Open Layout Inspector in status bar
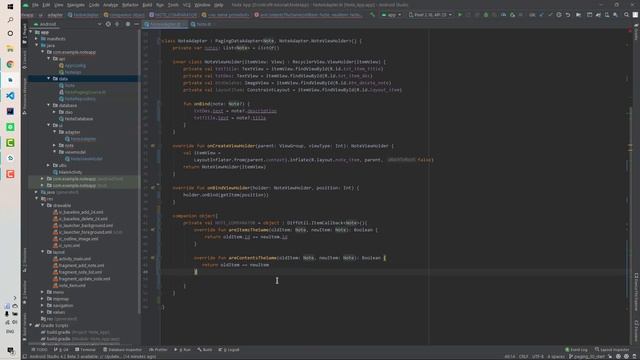 click(612, 350)
